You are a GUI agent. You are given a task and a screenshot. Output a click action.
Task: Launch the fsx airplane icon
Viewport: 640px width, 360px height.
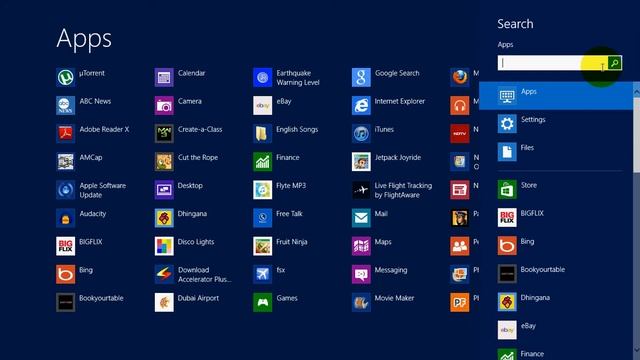tap(262, 274)
